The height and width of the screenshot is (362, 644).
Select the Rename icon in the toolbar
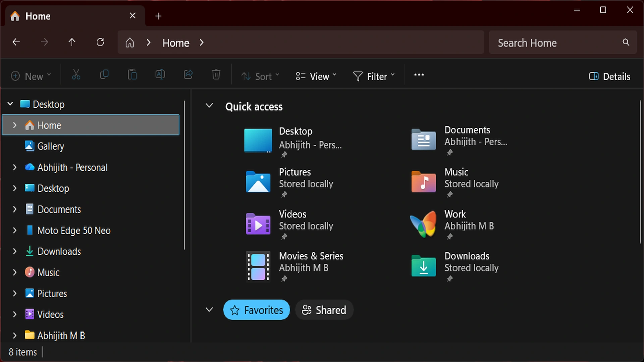[160, 75]
